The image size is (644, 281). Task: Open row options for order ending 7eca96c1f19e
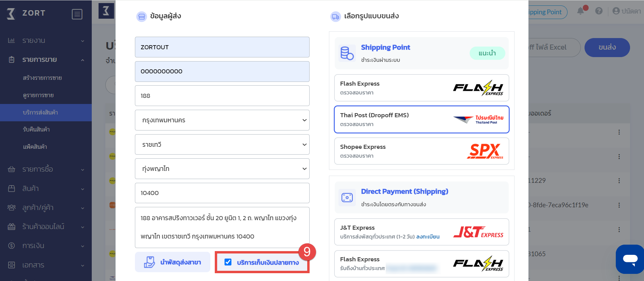[x=619, y=205]
